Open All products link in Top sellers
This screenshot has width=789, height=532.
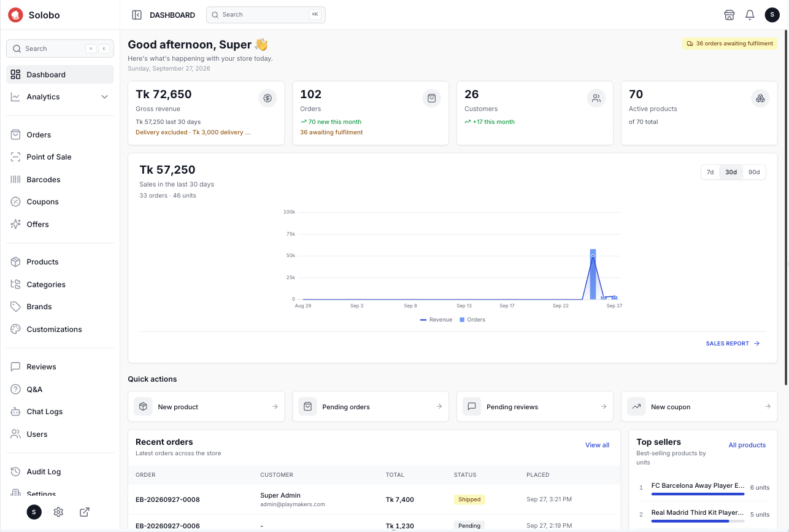click(x=747, y=445)
